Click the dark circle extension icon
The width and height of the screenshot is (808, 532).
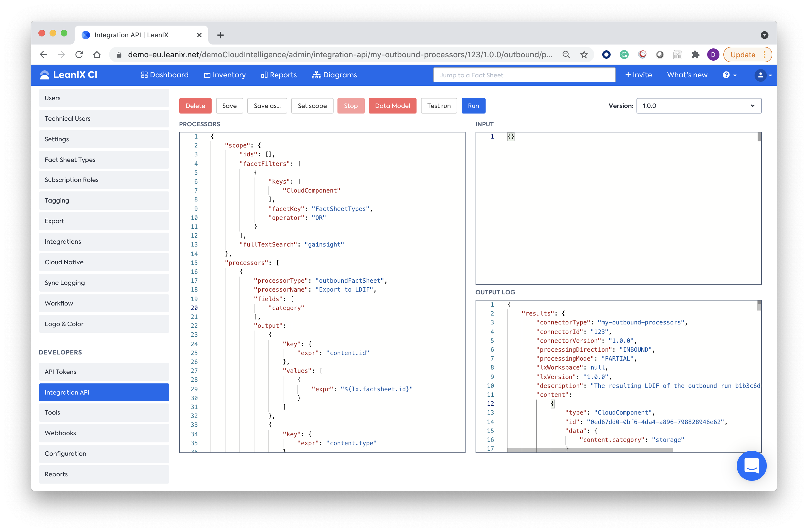pos(606,55)
